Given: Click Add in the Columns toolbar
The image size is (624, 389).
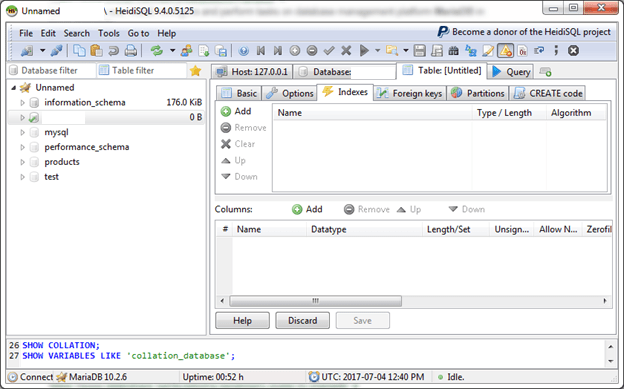Looking at the screenshot, I should pyautogui.click(x=307, y=209).
